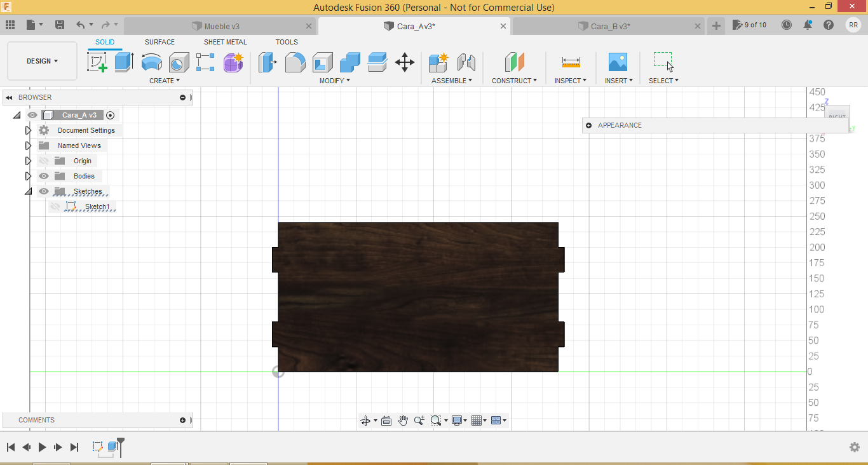The image size is (868, 465).
Task: Open the DESIGN workspace dropdown
Action: 42,61
